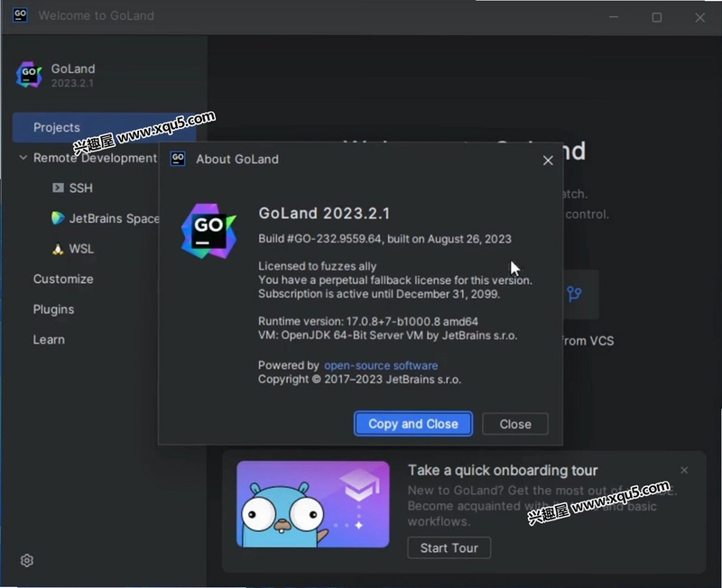Click the SSH terminal icon
722x588 pixels.
[x=58, y=188]
